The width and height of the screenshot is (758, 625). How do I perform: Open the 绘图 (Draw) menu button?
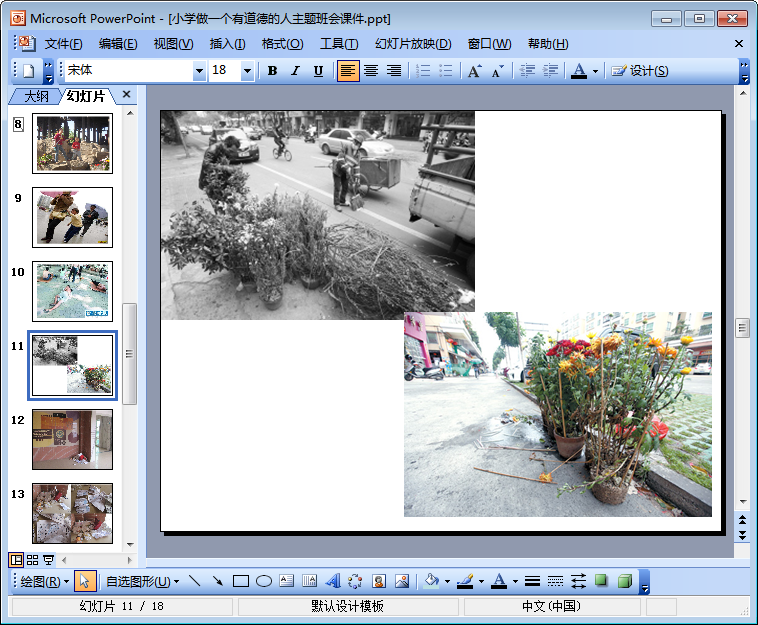(x=45, y=581)
